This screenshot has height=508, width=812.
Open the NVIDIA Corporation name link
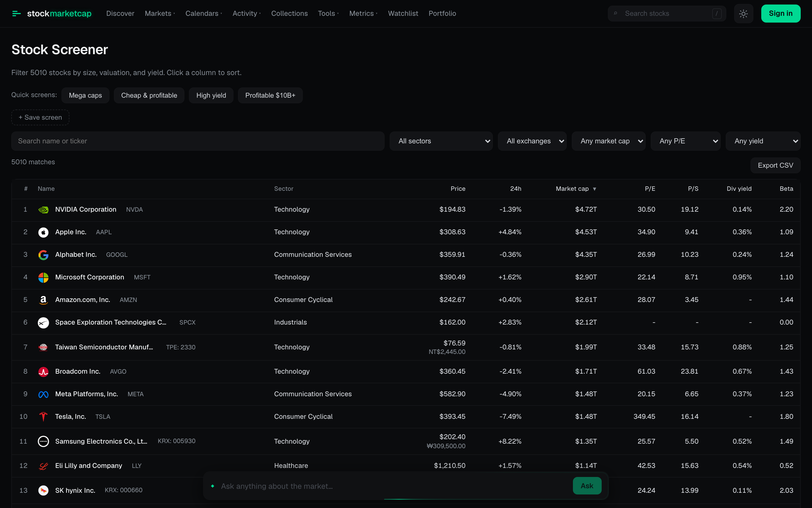point(85,210)
